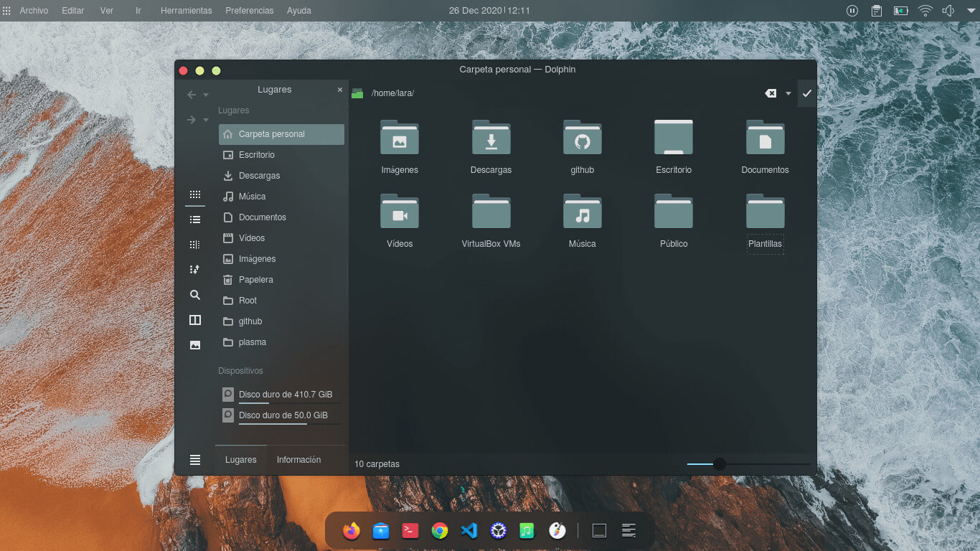
Task: Clear the location bar with the erase icon
Action: pyautogui.click(x=771, y=93)
